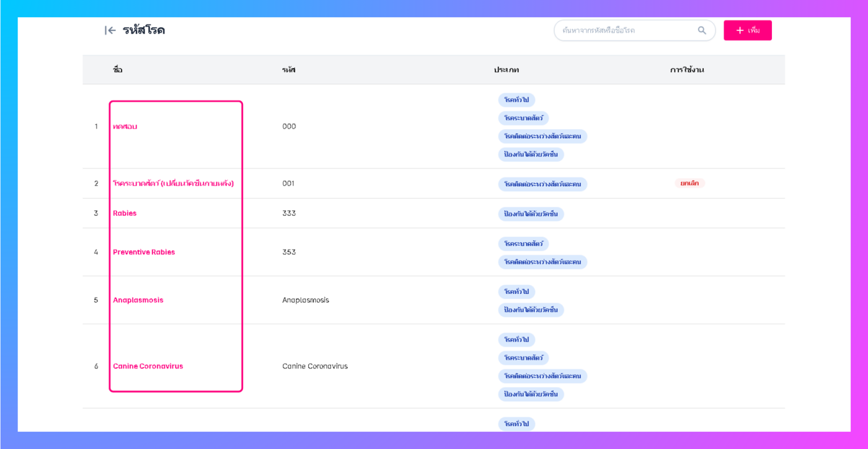Viewport: 868px width, 449px height.
Task: Click โรคทั่วไป tag in Anaplasmosis row
Action: (x=516, y=291)
